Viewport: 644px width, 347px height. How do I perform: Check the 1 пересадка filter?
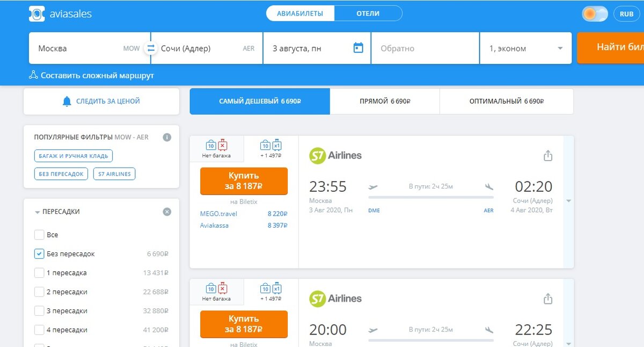pyautogui.click(x=39, y=272)
